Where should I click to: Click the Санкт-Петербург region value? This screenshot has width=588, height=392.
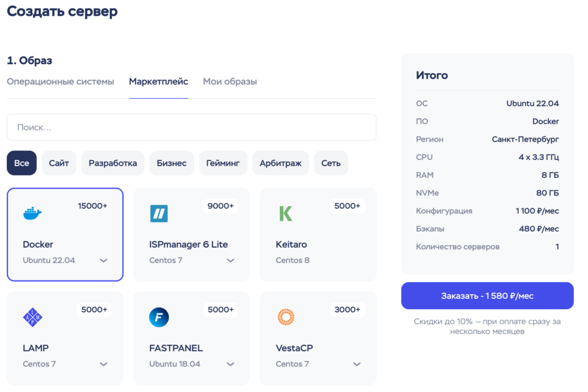click(x=525, y=139)
